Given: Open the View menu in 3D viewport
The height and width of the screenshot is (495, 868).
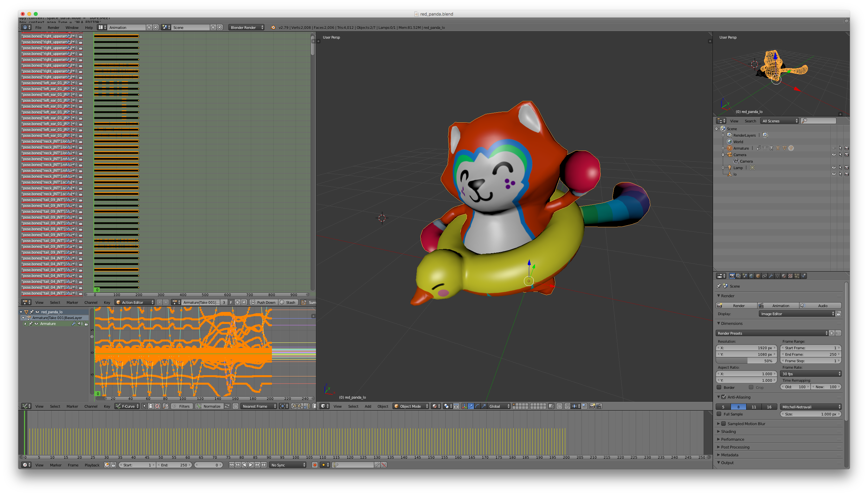Looking at the screenshot, I should coord(338,406).
